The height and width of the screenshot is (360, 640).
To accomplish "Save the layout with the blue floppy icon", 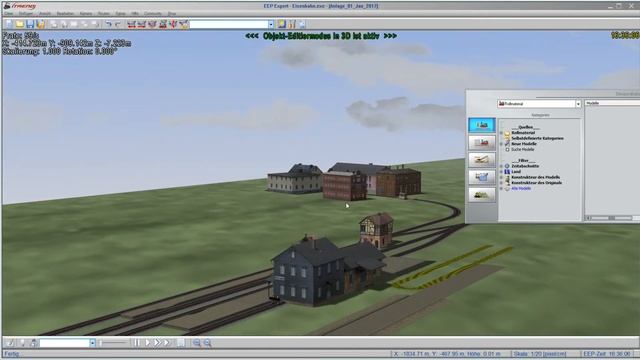I will tap(30, 24).
